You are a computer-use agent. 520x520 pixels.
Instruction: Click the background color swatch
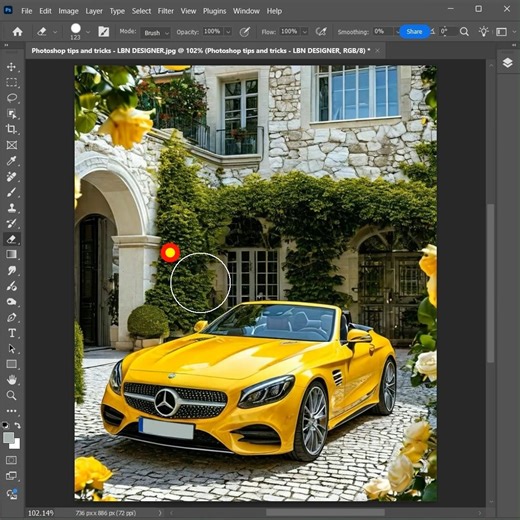coord(16,445)
